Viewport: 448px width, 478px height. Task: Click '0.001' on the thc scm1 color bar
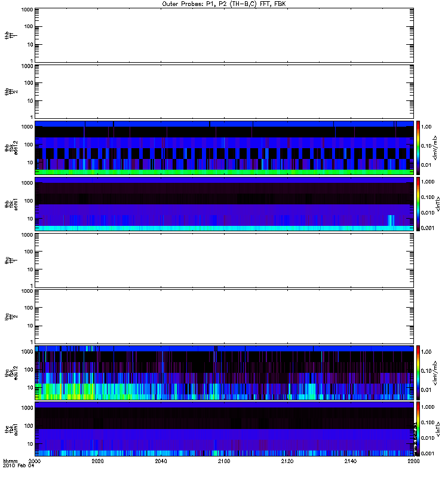(428, 454)
